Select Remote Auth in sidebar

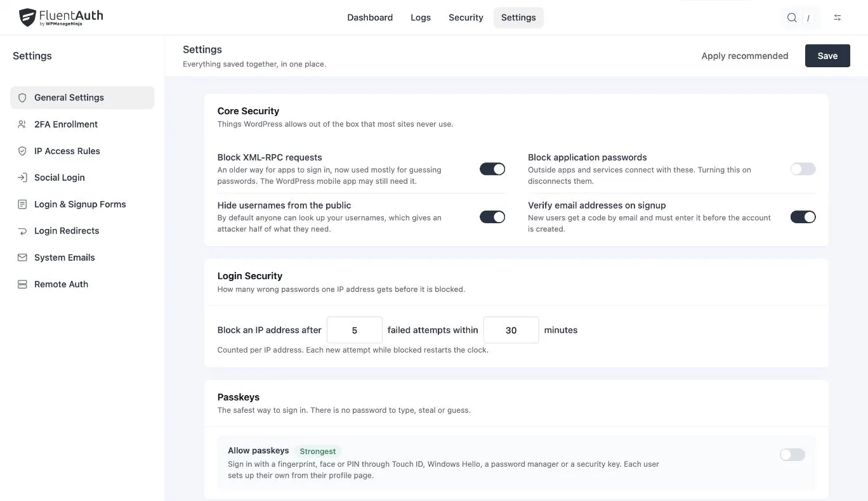tap(82, 284)
